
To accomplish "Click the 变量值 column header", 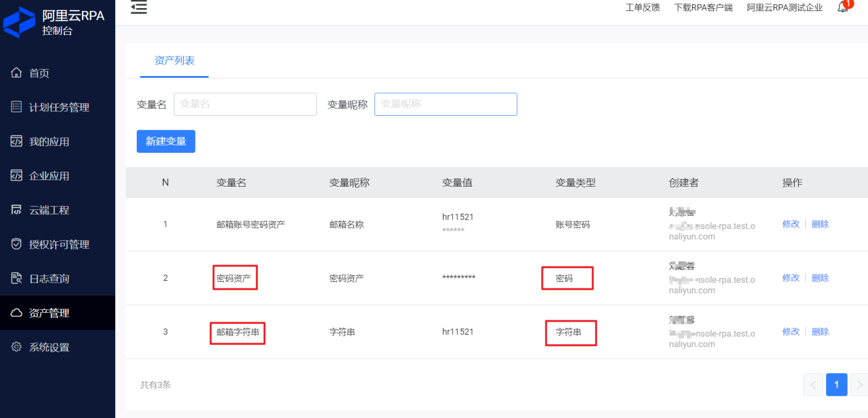I will 457,183.
